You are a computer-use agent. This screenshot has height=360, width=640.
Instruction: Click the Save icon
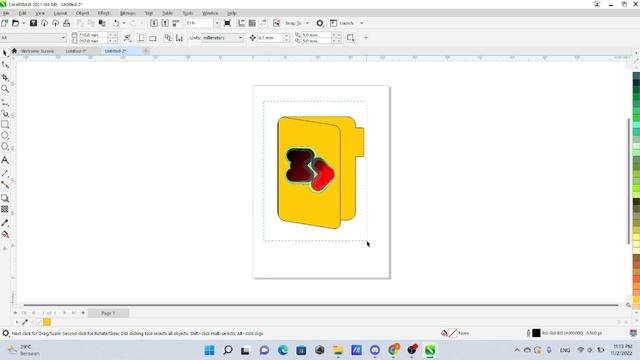pos(33,23)
